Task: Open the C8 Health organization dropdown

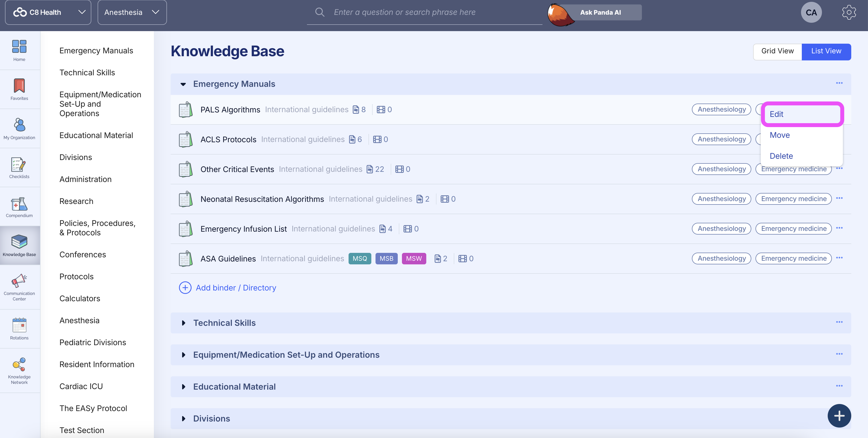Action: [x=48, y=13]
